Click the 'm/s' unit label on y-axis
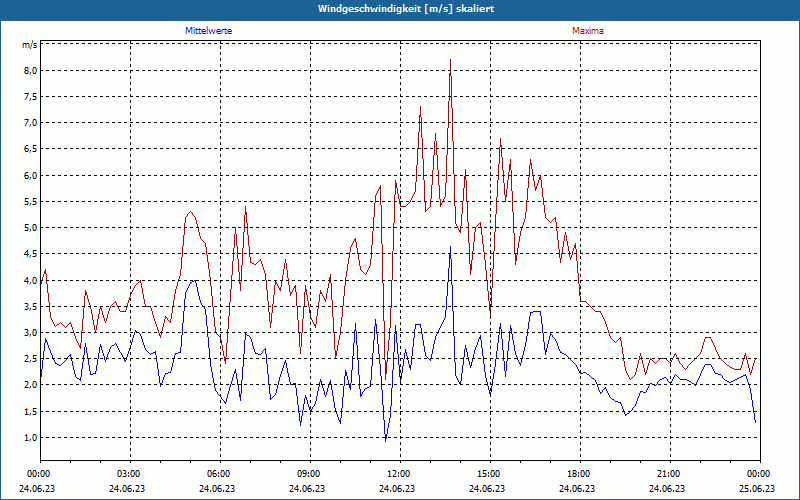 pos(29,45)
